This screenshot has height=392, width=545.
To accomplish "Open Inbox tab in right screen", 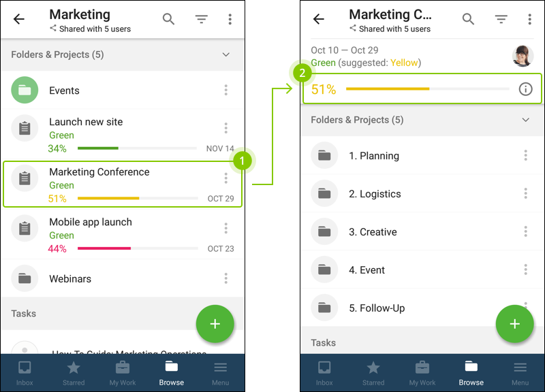I will (324, 373).
